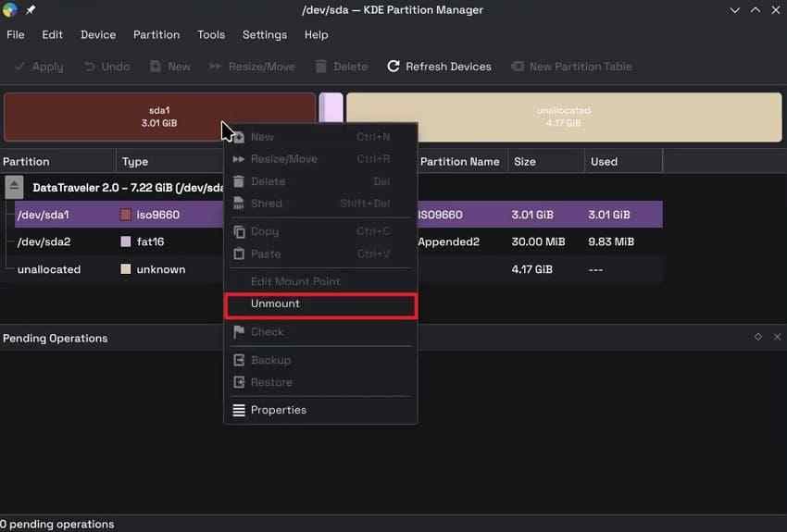
Task: Sort by the Partition Name column header
Action: pyautogui.click(x=462, y=162)
